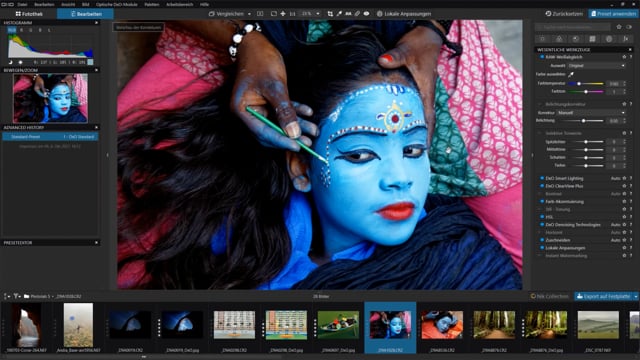Select the pan/move hand tool
The width and height of the screenshot is (640, 360).
283,14
